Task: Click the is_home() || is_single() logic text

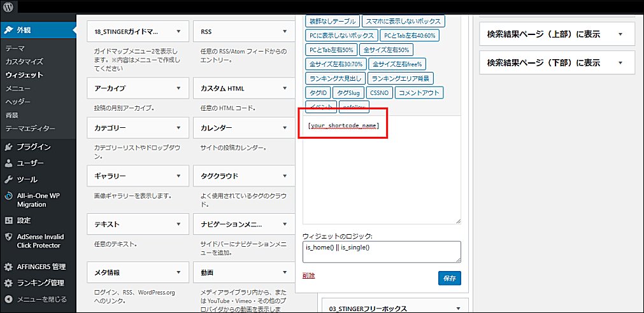Action: tap(338, 247)
